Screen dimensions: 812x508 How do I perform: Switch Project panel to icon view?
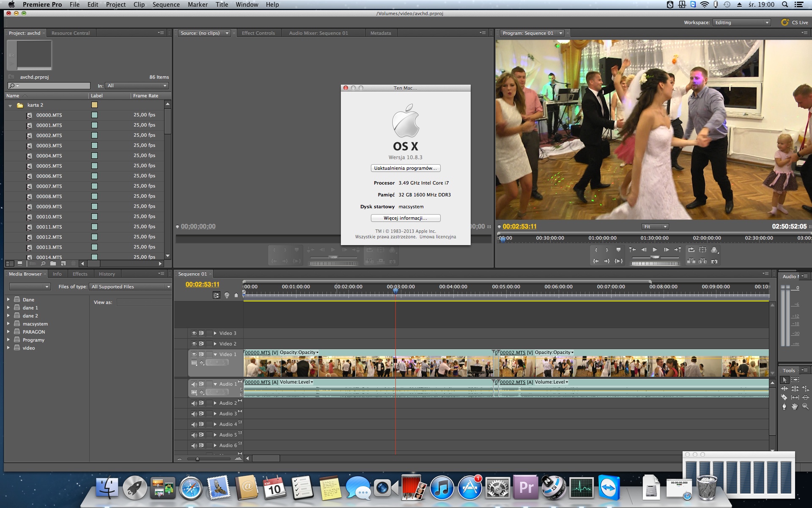(x=20, y=263)
